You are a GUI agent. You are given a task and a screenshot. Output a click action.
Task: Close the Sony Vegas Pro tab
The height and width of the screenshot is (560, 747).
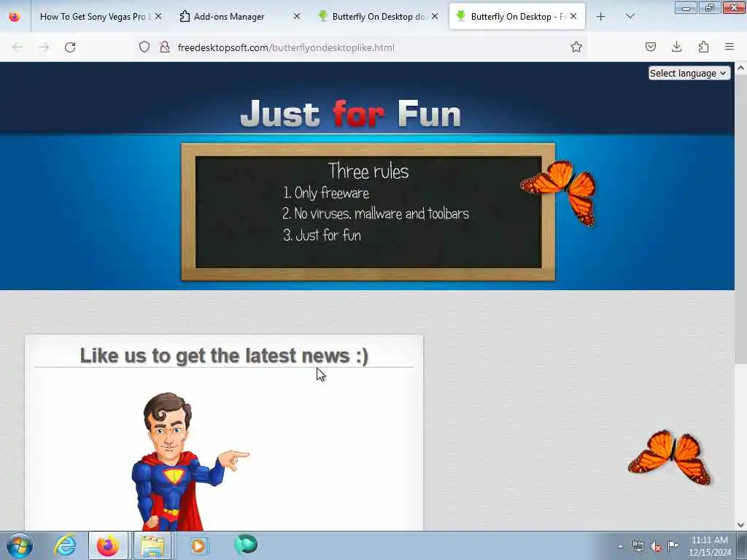[x=158, y=17]
